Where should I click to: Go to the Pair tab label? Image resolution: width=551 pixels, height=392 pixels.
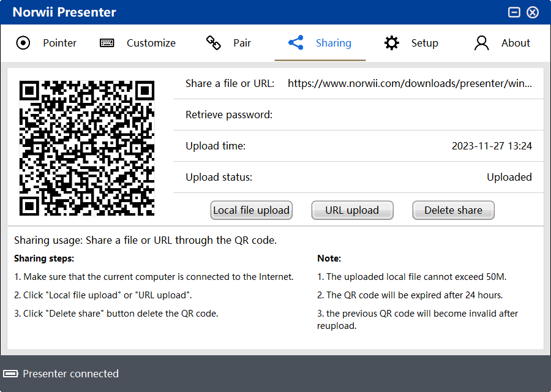pyautogui.click(x=242, y=43)
